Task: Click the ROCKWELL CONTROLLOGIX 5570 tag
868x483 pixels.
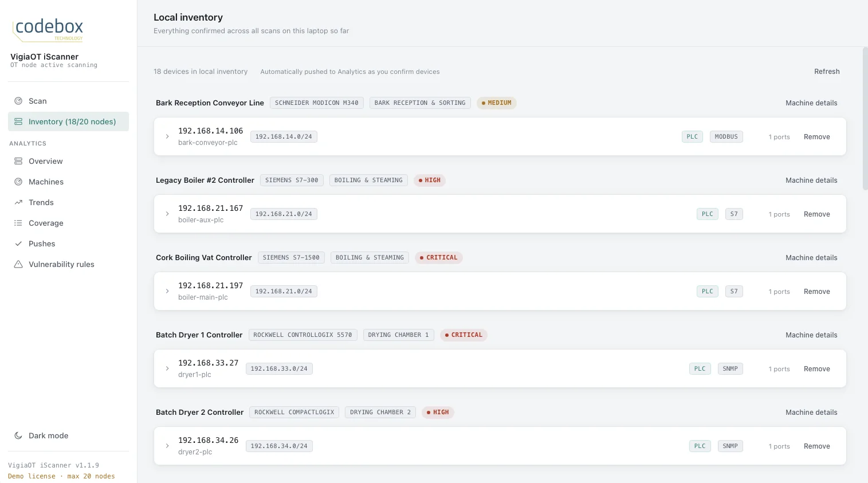Action: (x=303, y=335)
